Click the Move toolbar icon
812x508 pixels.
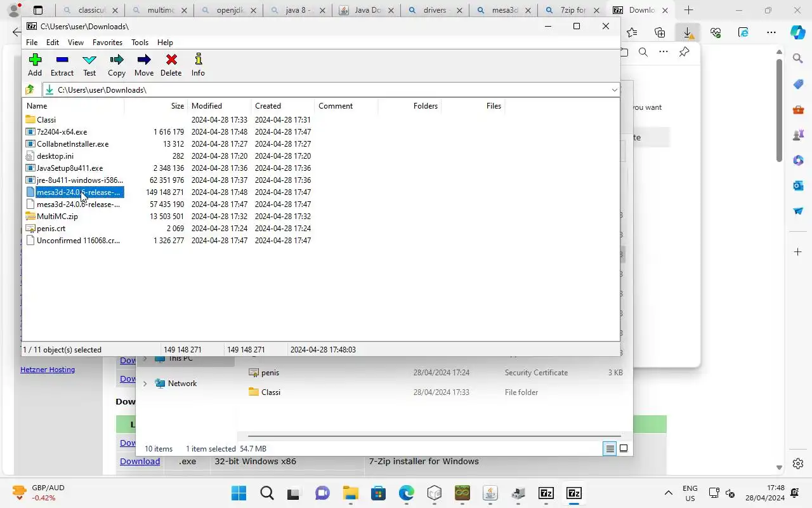click(x=144, y=65)
